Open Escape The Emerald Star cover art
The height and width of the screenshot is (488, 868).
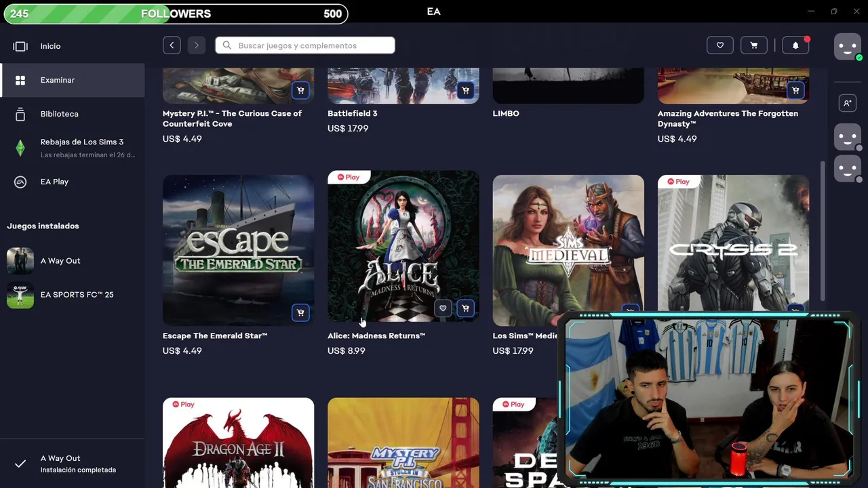tap(238, 250)
